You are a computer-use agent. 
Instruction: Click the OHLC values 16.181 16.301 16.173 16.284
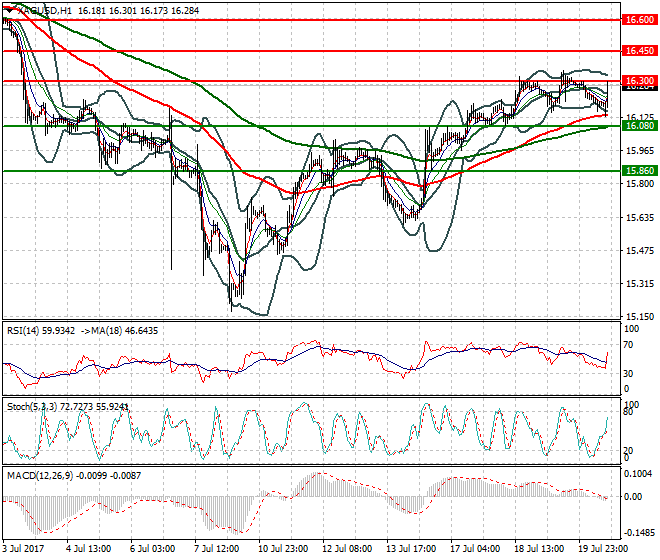[x=138, y=11]
